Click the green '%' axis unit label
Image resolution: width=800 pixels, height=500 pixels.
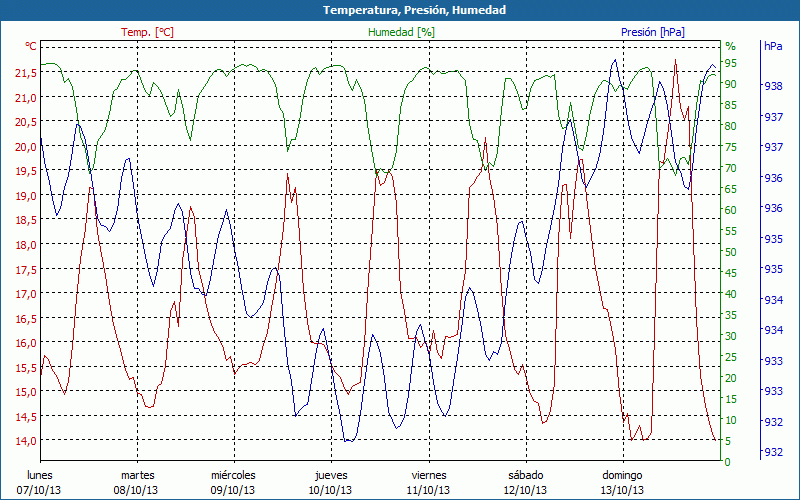pyautogui.click(x=730, y=46)
